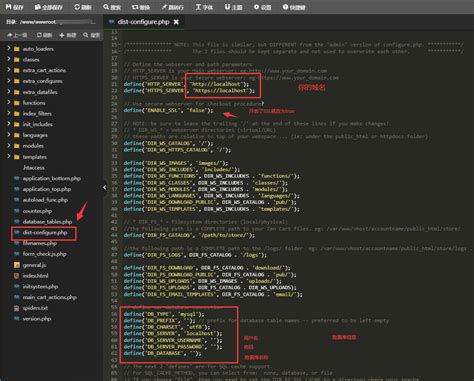Open version.php in the tree

[37, 319]
